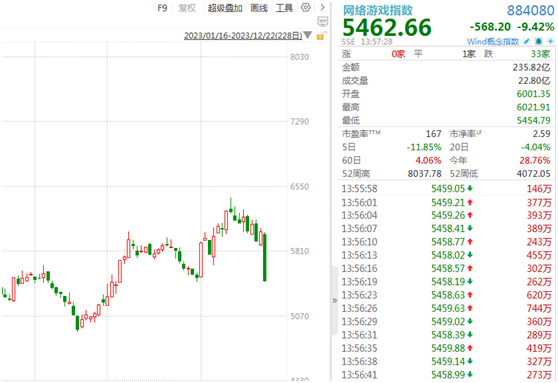This screenshot has height=383, width=558.
Task: Click the 52周低 value 4072.05
Action: (533, 174)
